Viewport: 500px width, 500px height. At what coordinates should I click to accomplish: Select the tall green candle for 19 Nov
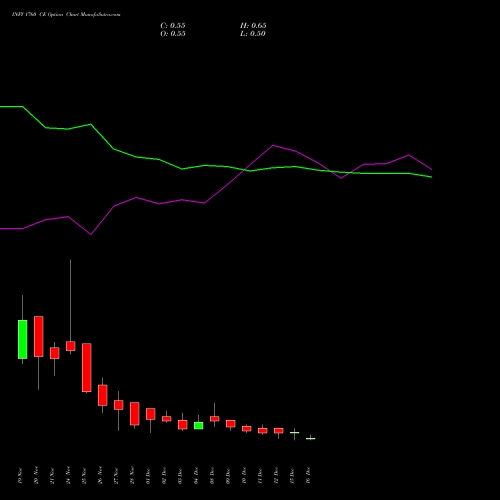[23, 339]
